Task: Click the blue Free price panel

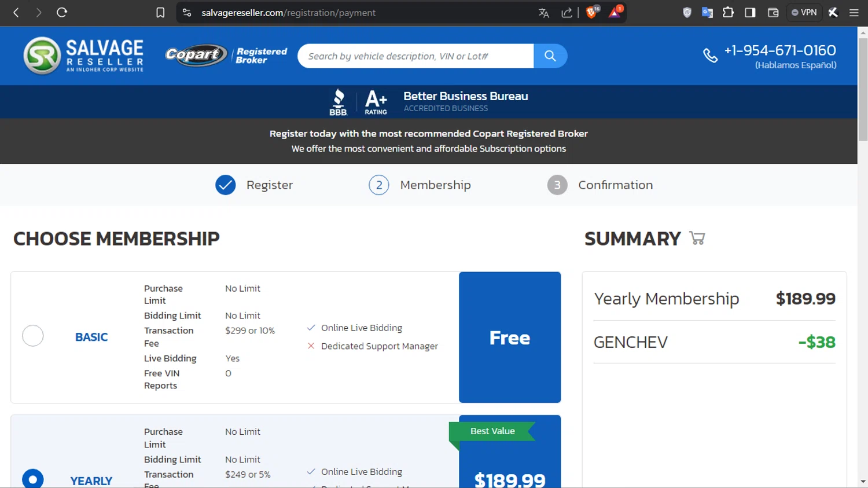Action: (x=510, y=337)
